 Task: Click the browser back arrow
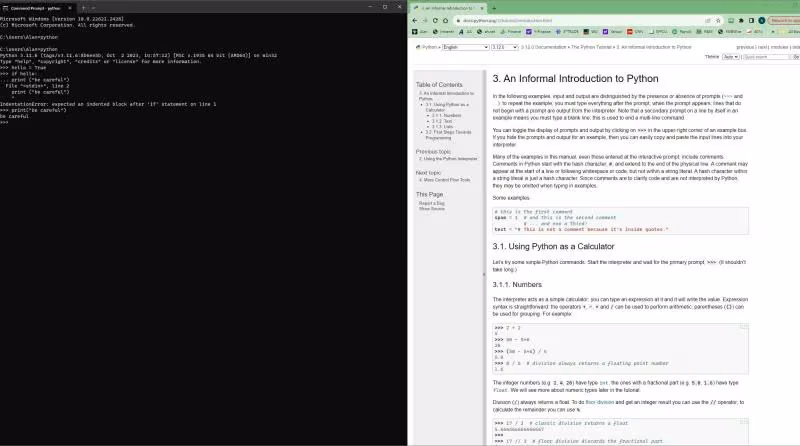pos(414,20)
